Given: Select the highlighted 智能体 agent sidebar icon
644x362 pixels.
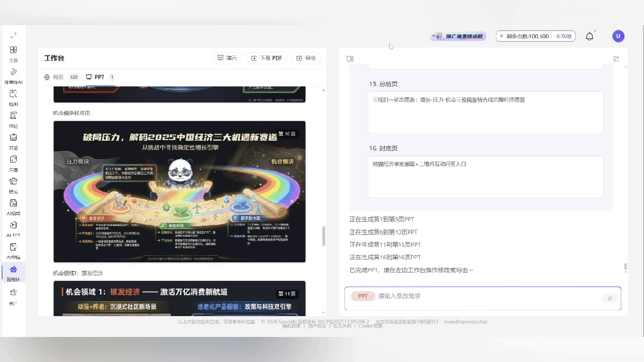Looking at the screenshot, I should pyautogui.click(x=13, y=270).
